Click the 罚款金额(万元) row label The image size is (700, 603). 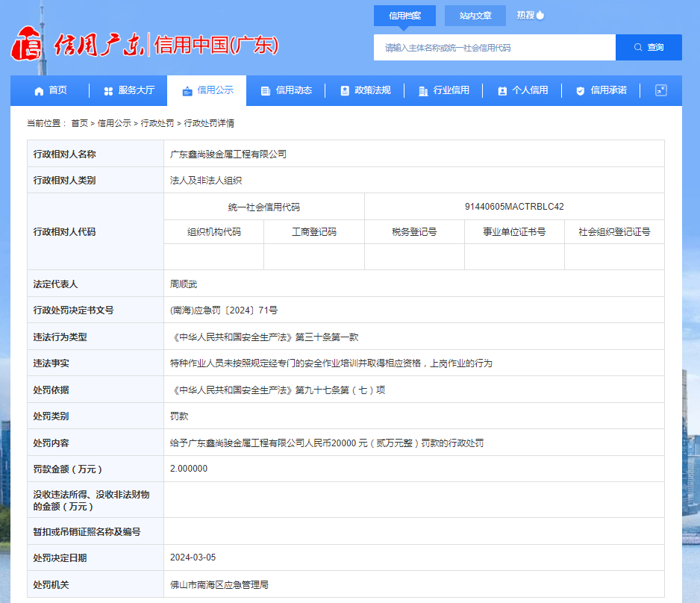(67, 469)
